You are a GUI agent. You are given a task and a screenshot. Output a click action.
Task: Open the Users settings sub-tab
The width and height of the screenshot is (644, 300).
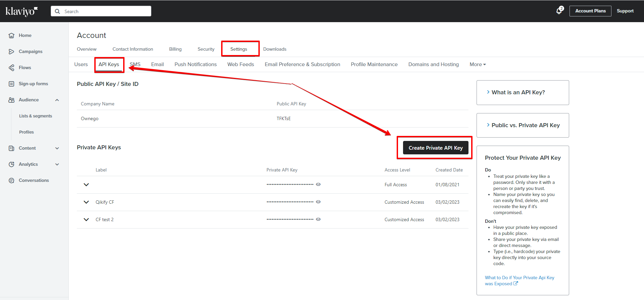pos(81,64)
